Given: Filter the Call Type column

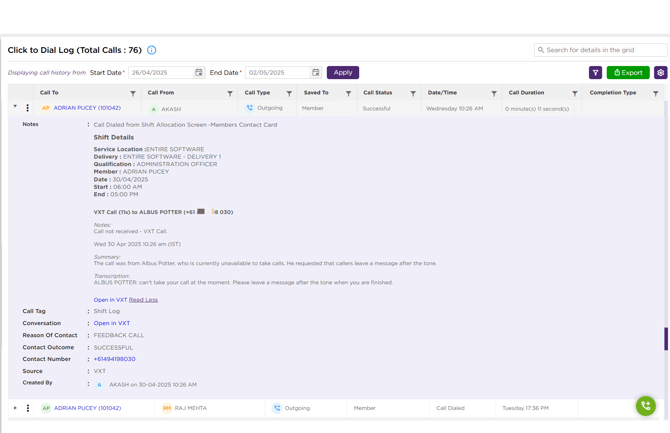Looking at the screenshot, I should pyautogui.click(x=289, y=93).
